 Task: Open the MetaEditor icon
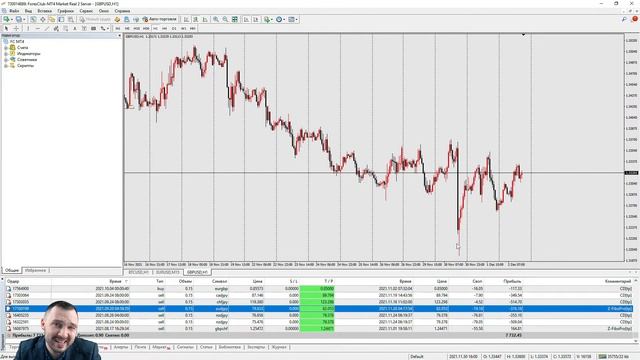pyautogui.click(x=117, y=19)
